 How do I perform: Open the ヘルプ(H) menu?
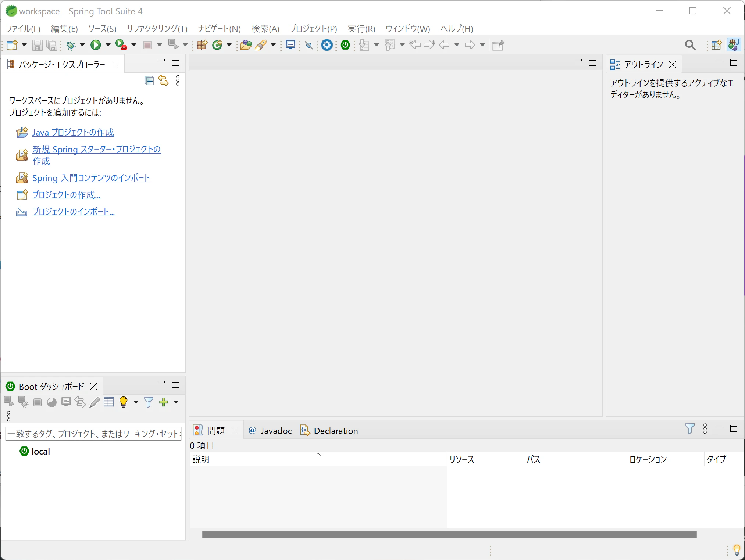pyautogui.click(x=457, y=29)
